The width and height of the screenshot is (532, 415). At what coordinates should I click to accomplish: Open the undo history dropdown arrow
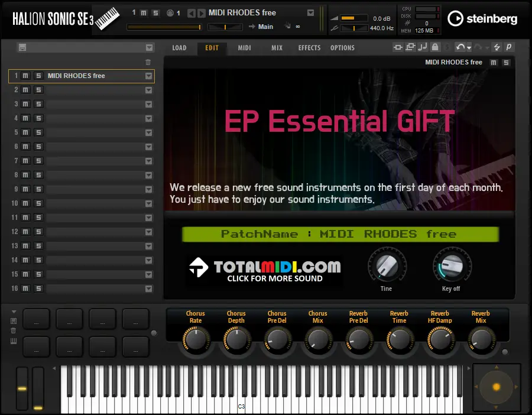469,48
